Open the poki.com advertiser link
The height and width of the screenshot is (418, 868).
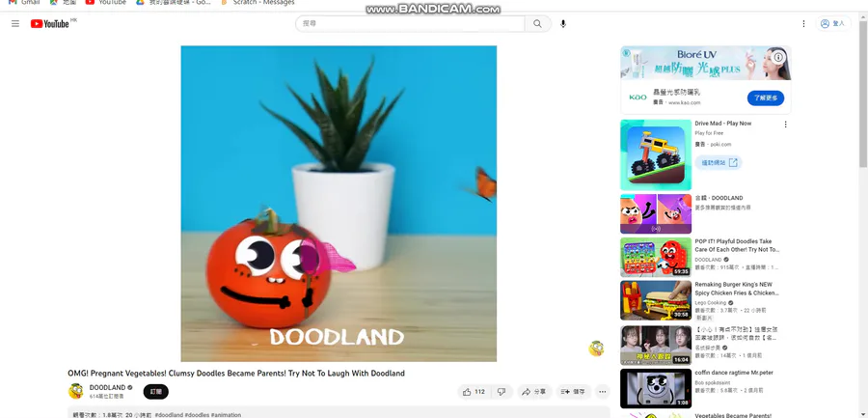click(720, 144)
